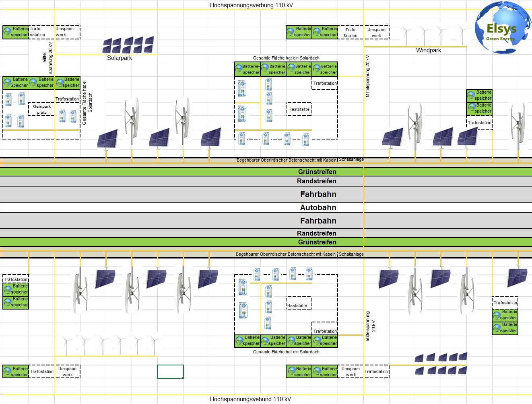The height and width of the screenshot is (404, 532).
Task: Click the Kleinpark platz dashed box
Action: tap(41, 109)
